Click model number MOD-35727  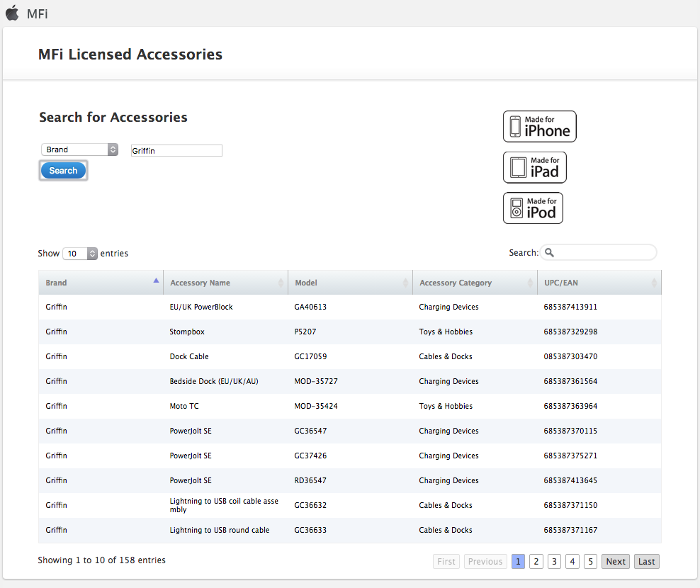[316, 381]
